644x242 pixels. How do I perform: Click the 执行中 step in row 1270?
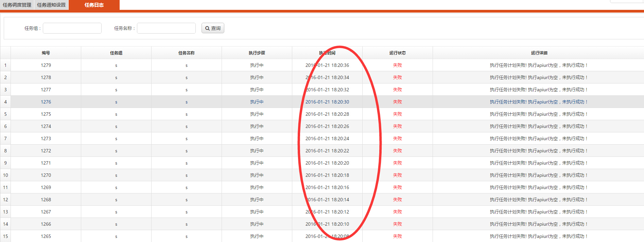(257, 175)
